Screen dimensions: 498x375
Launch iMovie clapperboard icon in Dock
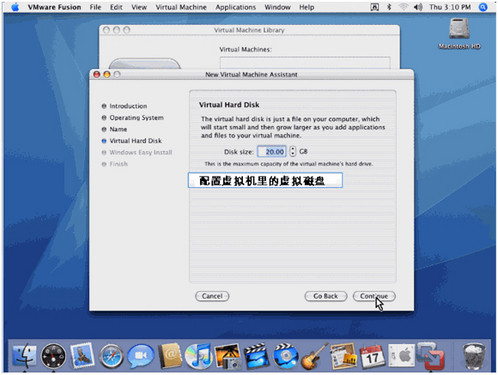(x=256, y=356)
